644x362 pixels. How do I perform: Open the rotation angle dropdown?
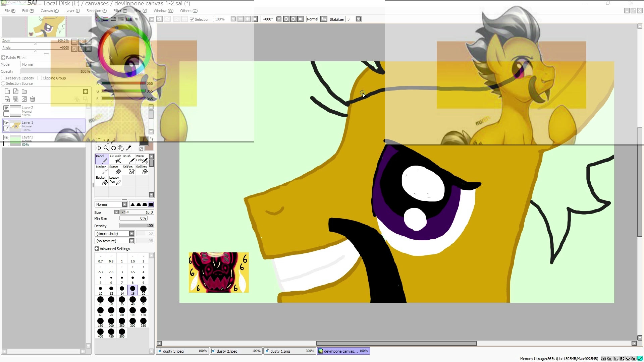[279, 19]
